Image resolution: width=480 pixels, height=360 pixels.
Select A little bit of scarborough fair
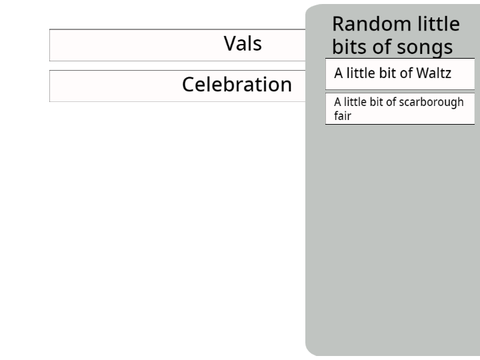pos(400,109)
